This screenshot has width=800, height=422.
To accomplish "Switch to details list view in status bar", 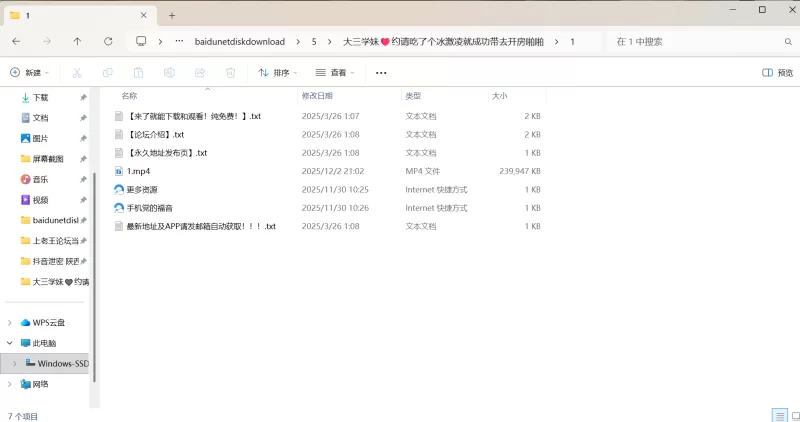I will click(x=778, y=415).
